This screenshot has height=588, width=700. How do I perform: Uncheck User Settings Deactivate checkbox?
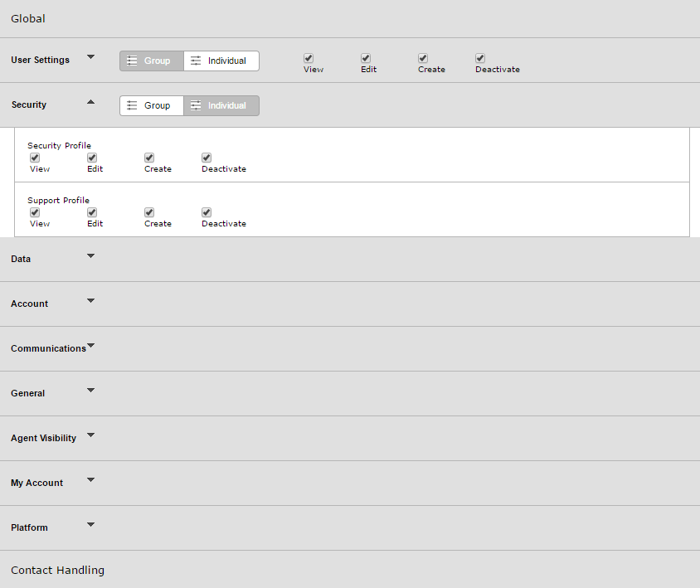click(480, 58)
